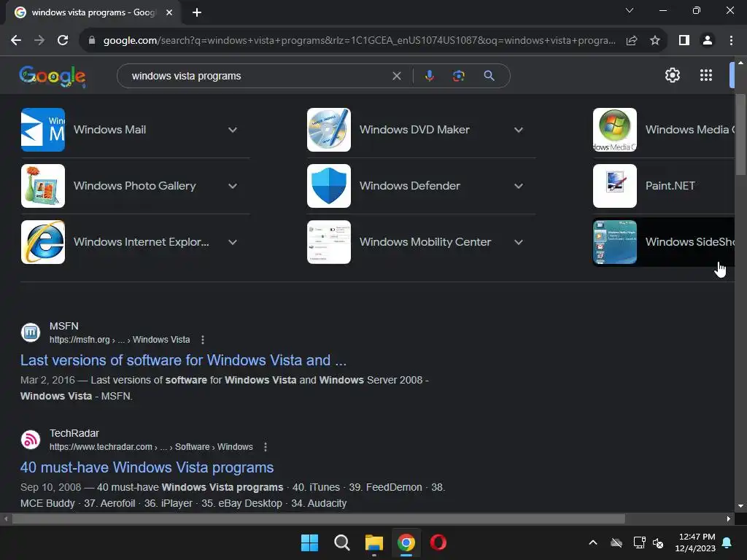This screenshot has width=747, height=560.
Task: Expand the Windows Defender entry
Action: (x=519, y=186)
